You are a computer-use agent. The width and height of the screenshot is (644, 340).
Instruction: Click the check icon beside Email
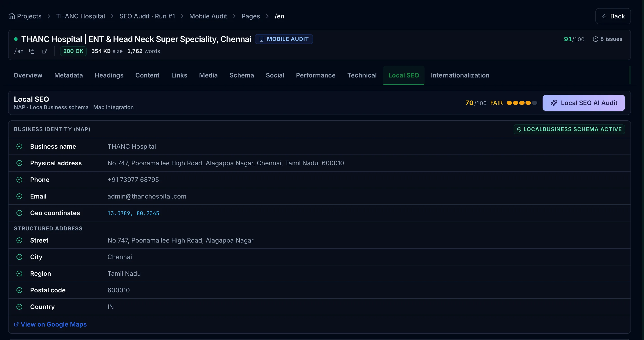coord(19,196)
